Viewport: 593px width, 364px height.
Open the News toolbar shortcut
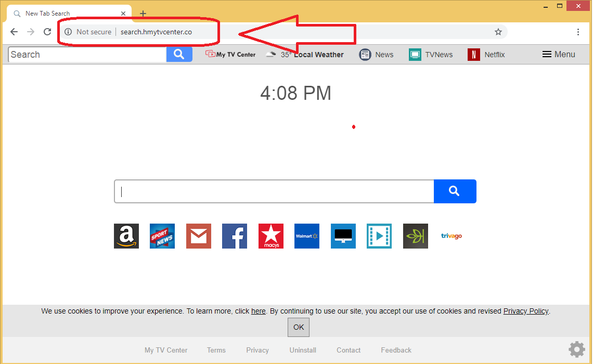click(376, 55)
